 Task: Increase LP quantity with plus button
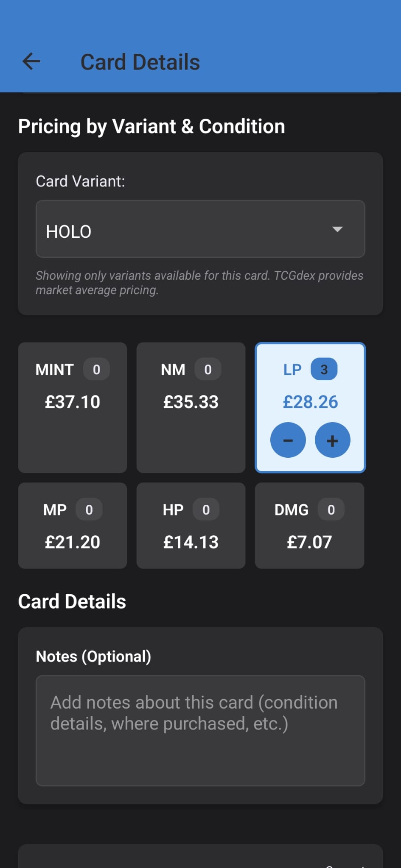(x=332, y=440)
